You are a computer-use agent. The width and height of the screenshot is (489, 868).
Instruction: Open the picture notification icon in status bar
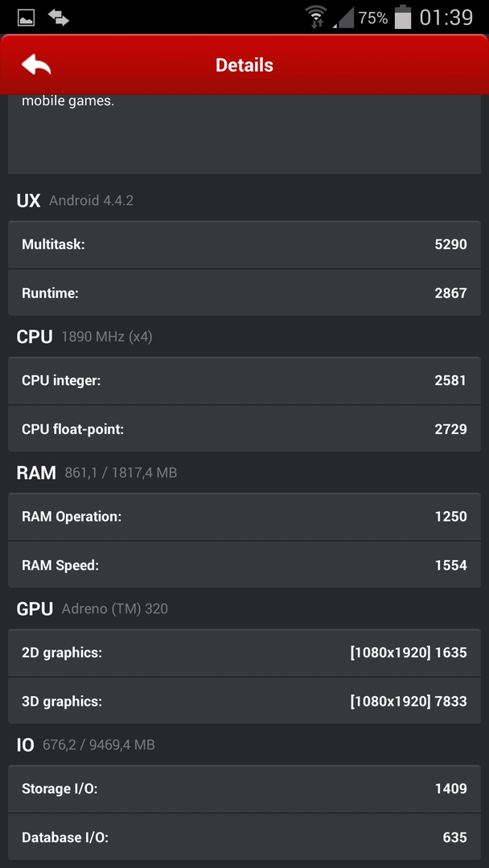(26, 18)
